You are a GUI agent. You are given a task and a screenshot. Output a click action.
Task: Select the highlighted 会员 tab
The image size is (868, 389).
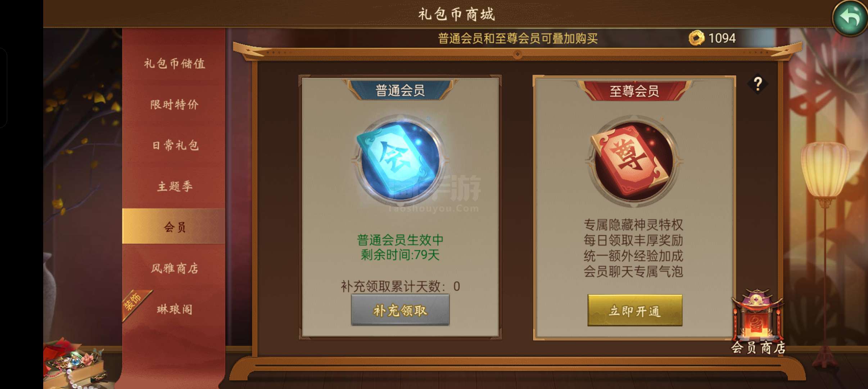174,227
